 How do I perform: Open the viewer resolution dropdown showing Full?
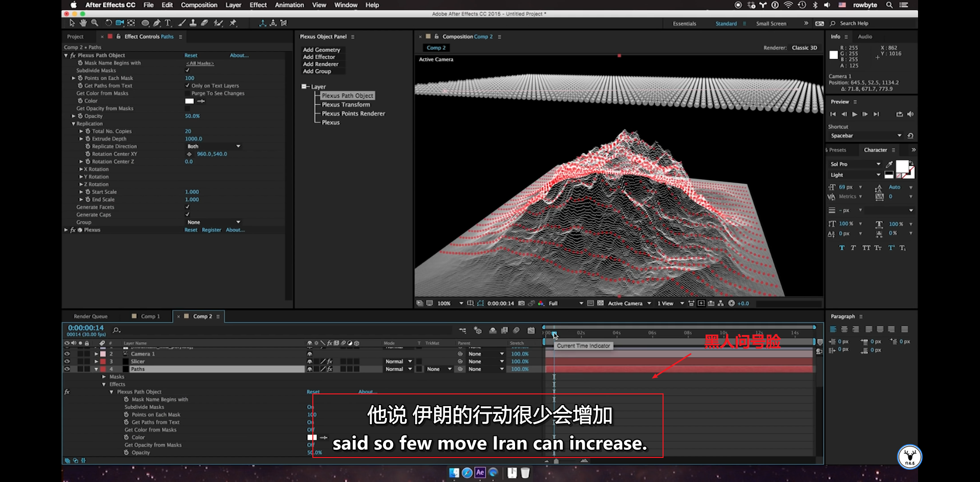[x=566, y=303]
